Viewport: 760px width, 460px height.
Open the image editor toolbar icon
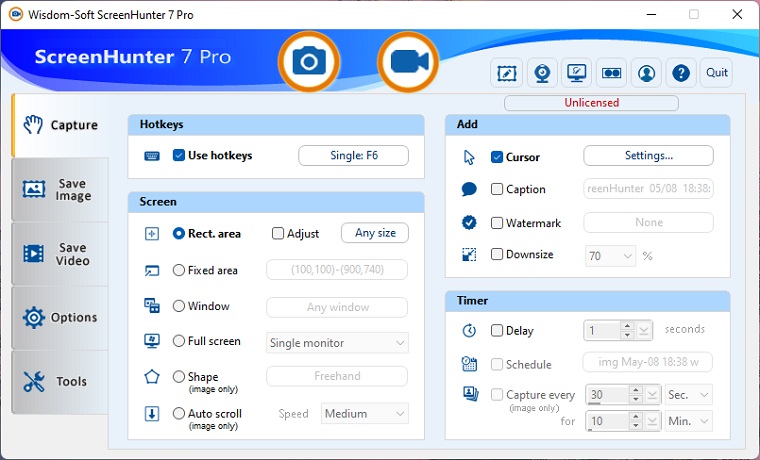tap(507, 73)
